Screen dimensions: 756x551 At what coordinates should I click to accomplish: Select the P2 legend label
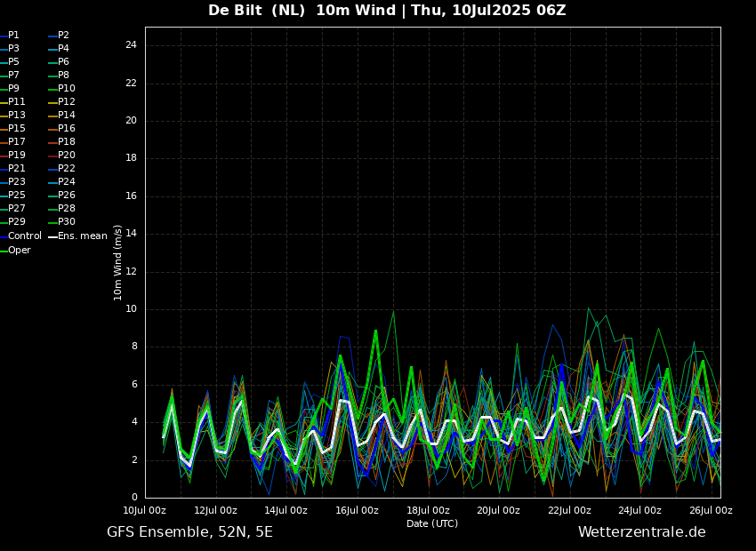[x=63, y=36]
